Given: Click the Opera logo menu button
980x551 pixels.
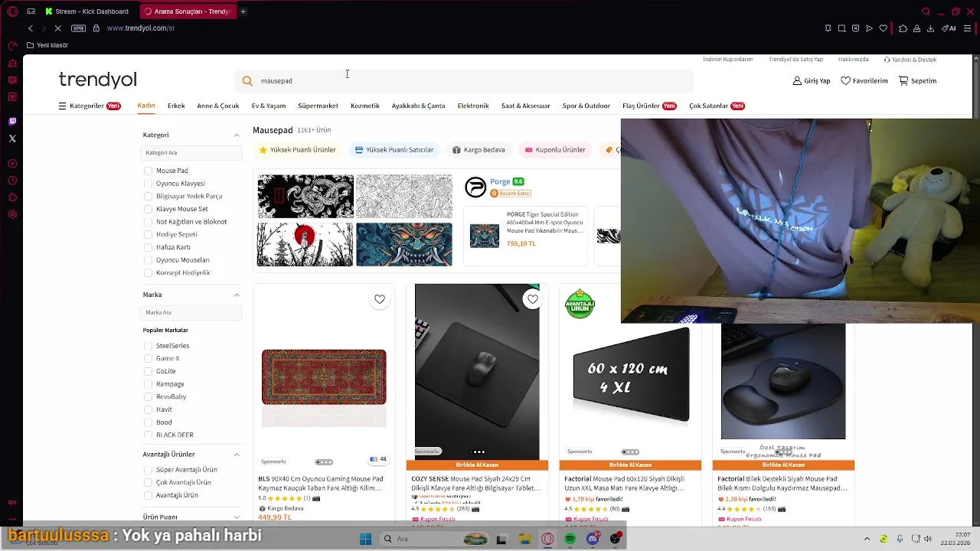Looking at the screenshot, I should coord(12,11).
